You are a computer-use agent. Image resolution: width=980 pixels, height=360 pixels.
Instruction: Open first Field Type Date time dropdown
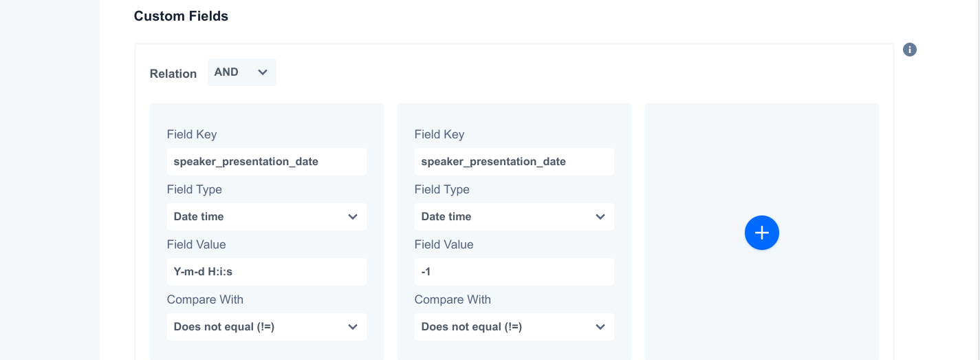point(267,217)
